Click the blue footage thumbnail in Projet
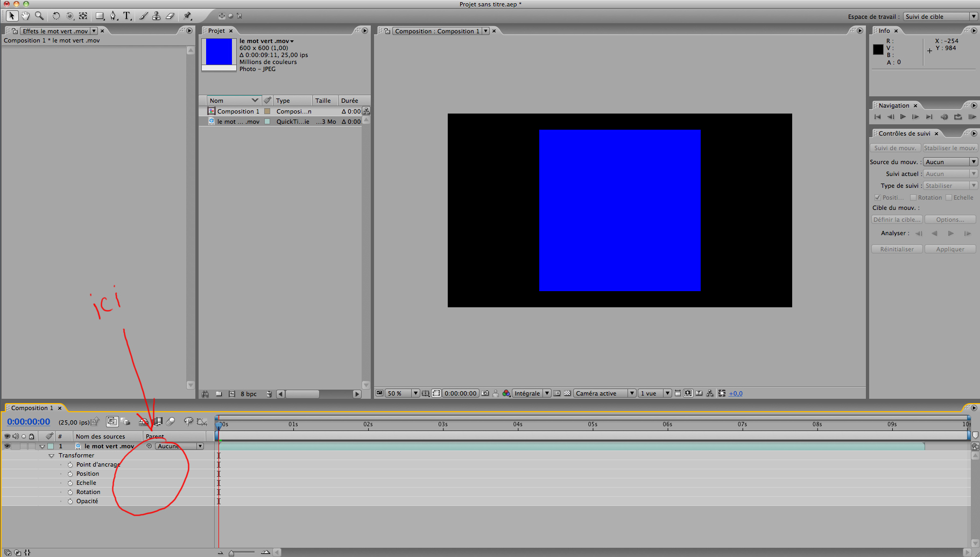This screenshot has height=557, width=980. (219, 52)
